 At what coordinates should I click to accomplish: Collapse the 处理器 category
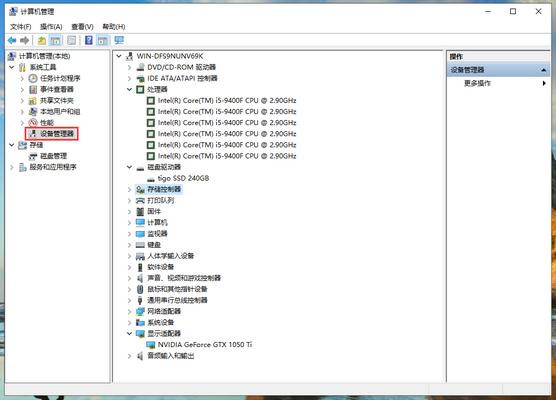tap(129, 89)
